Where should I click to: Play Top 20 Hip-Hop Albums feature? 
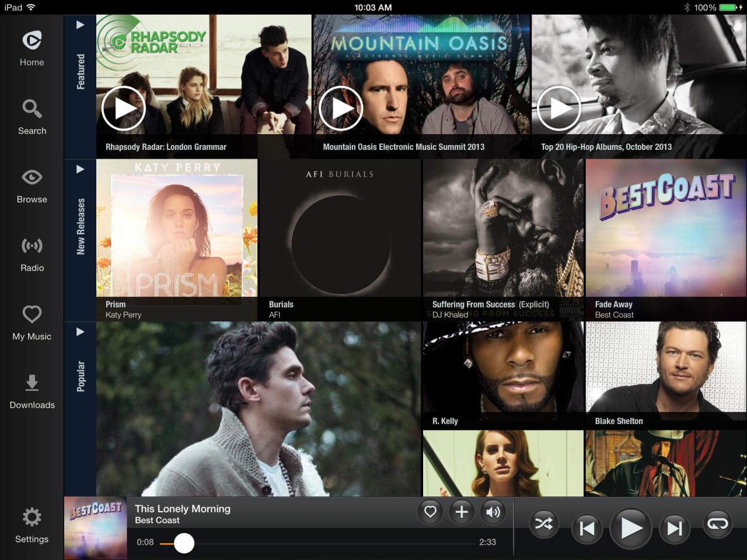(x=558, y=108)
